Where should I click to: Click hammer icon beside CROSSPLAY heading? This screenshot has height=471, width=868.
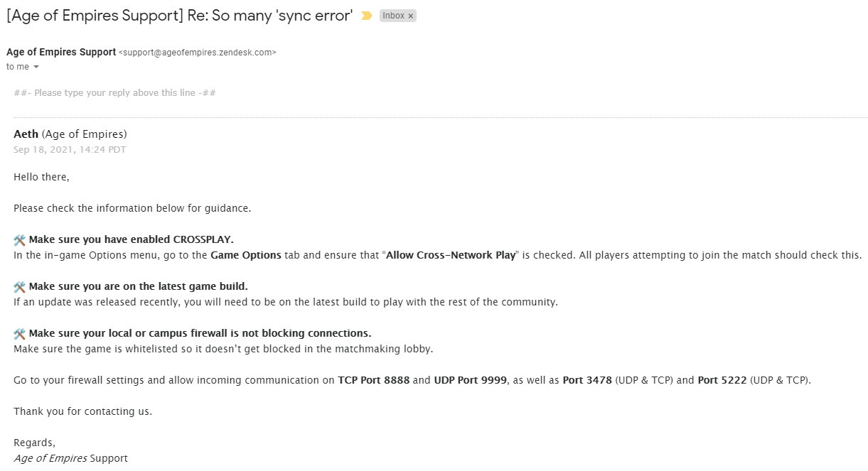20,240
